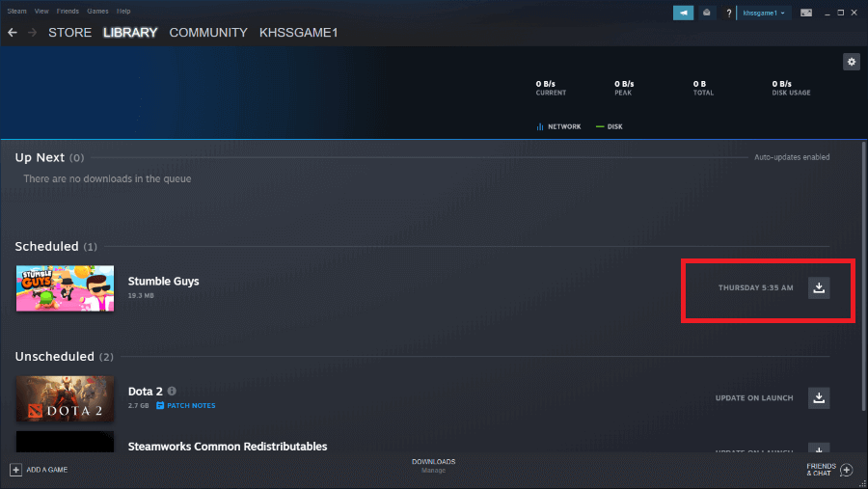Open the Friends menu
868x489 pixels.
click(x=68, y=11)
